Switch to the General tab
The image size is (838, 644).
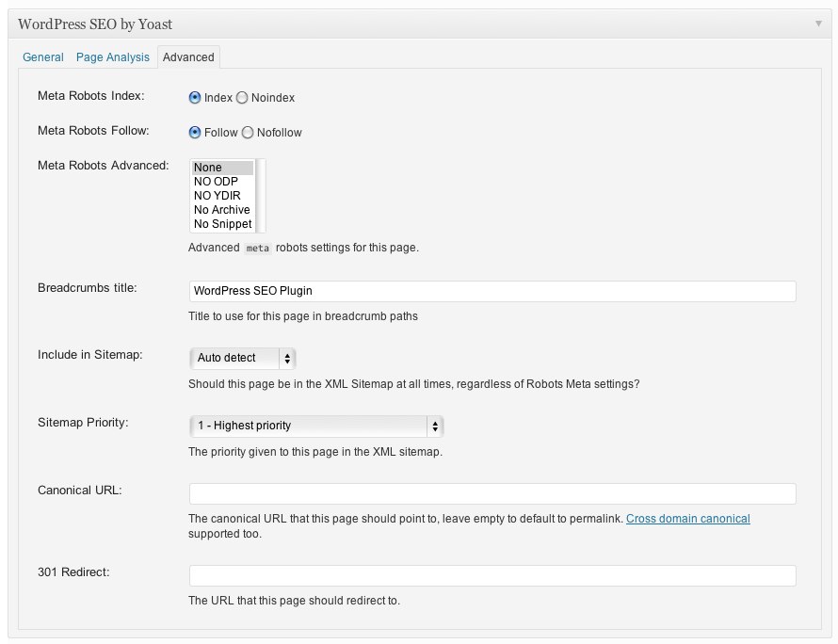(x=42, y=57)
